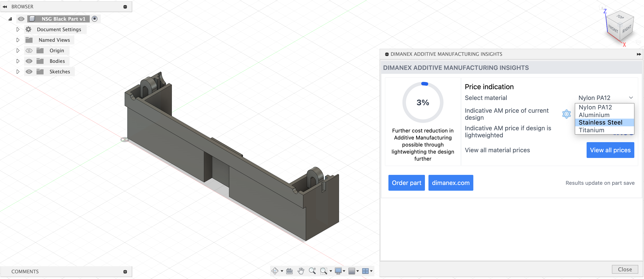Screen dimensions: 644x279
Task: Expand the Named Views node
Action: tap(18, 40)
